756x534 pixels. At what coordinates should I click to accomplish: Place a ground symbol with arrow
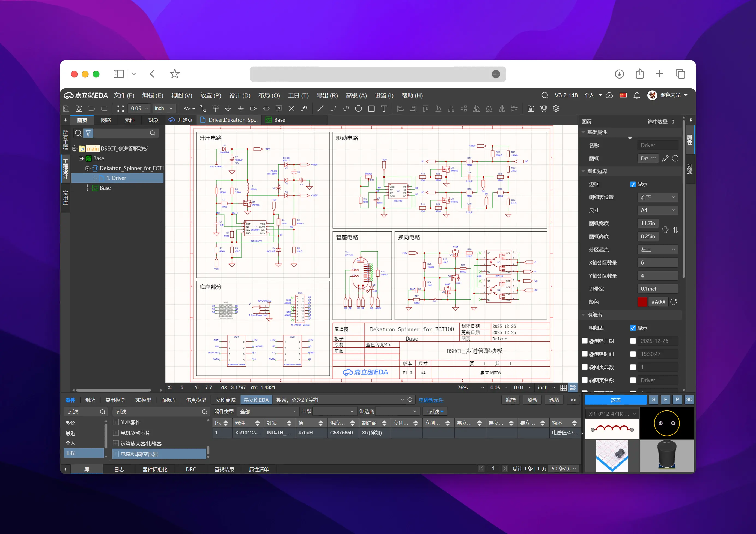228,109
